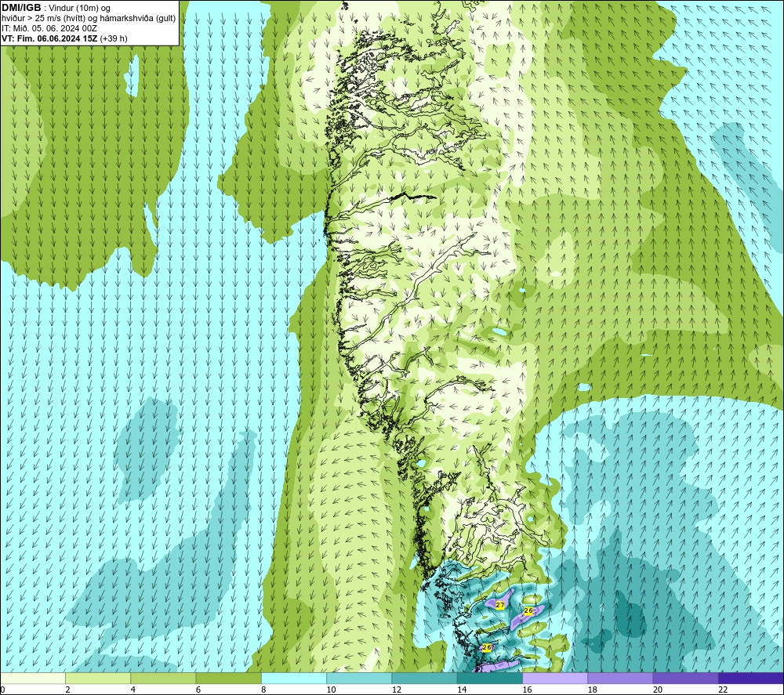Click legend scale number 0
This screenshot has height=695, width=784.
point(2,690)
